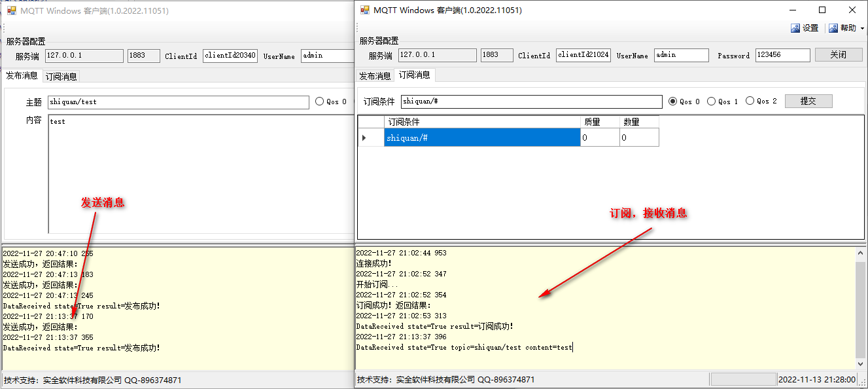Click UserName field in right window
This screenshot has height=389, width=868.
681,55
